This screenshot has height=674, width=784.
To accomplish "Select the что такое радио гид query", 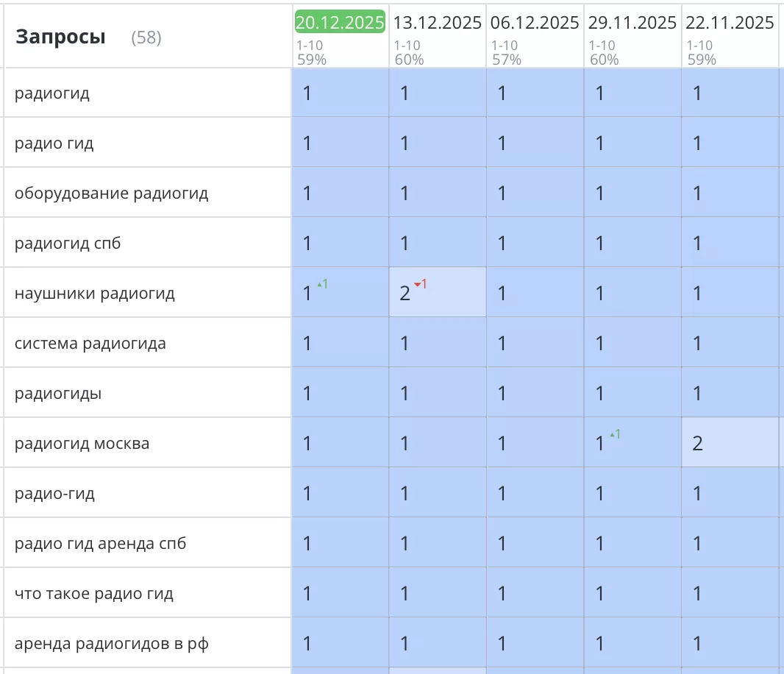I will [93, 593].
